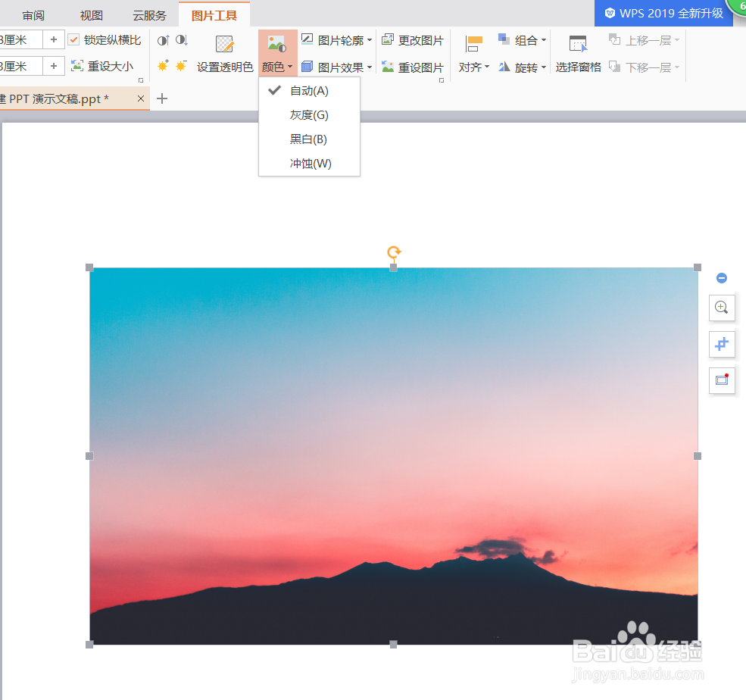Select 冲蚀(W) washout option
Image resolution: width=746 pixels, height=700 pixels.
click(309, 164)
